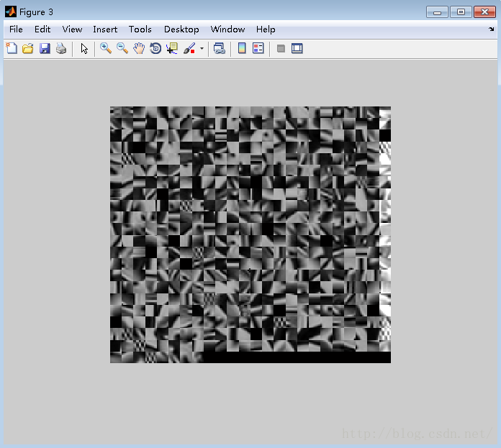Select the Data Cursor tool
Image resolution: width=501 pixels, height=448 pixels.
click(x=172, y=48)
